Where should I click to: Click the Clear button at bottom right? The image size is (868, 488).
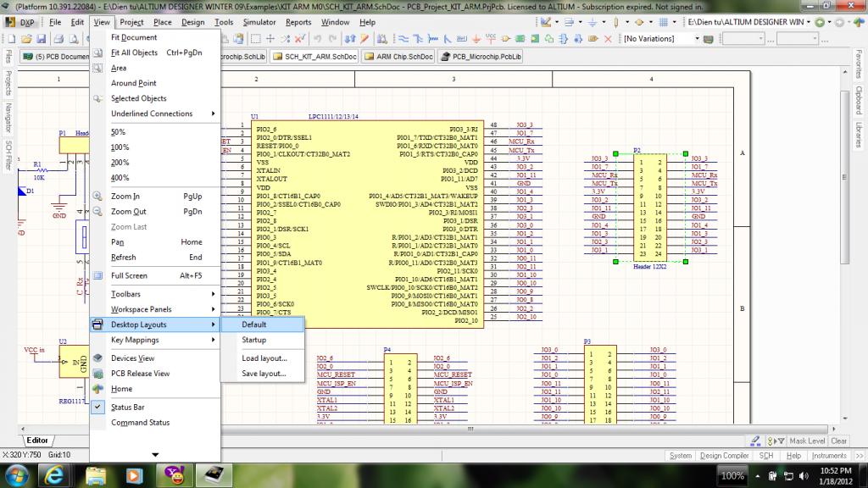pyautogui.click(x=838, y=441)
